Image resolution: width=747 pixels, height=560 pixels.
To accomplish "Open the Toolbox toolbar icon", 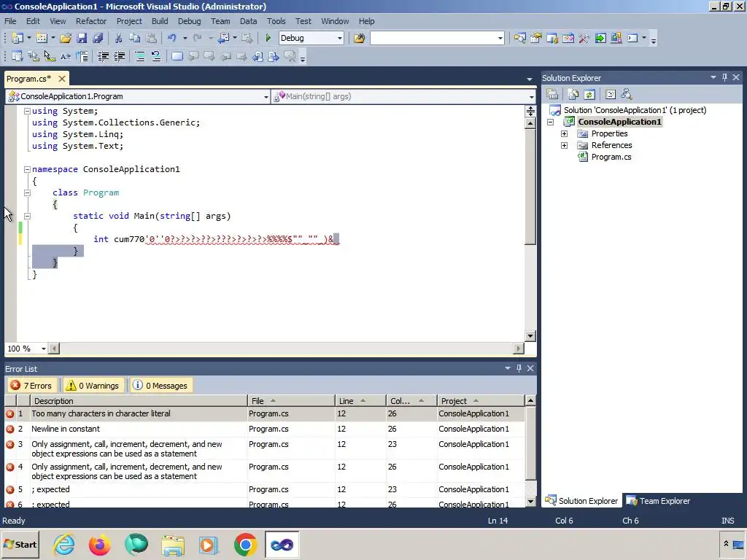I will tap(584, 38).
